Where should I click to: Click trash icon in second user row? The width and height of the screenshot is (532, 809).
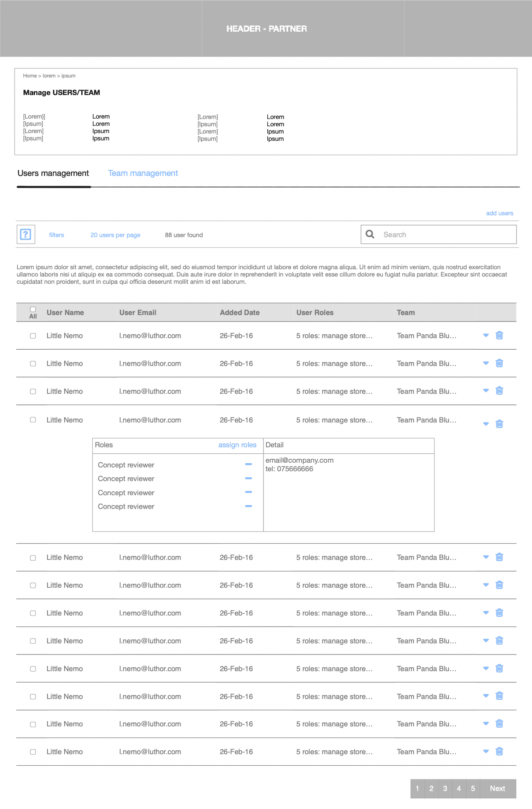point(499,363)
